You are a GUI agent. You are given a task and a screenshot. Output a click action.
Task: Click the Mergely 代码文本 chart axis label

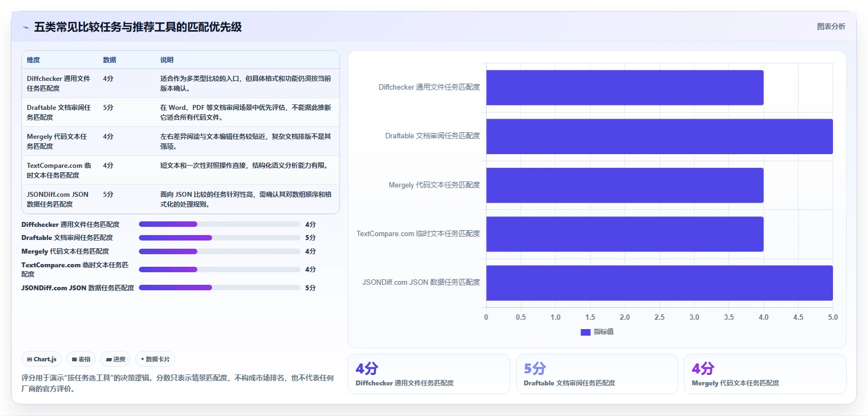coord(434,185)
